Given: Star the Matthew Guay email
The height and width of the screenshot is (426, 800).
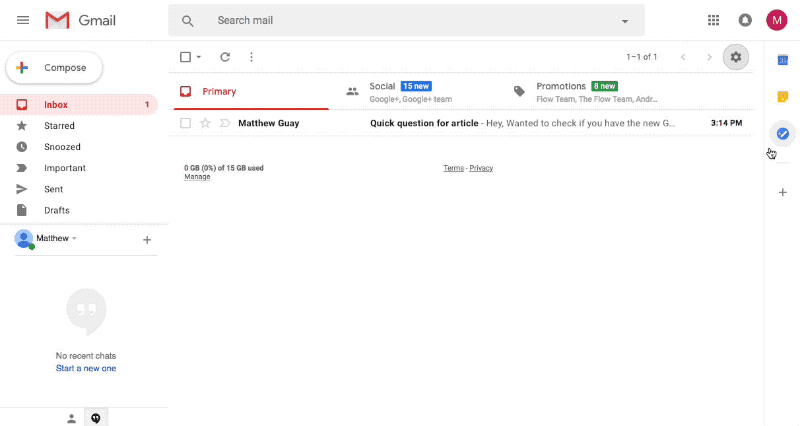Looking at the screenshot, I should pyautogui.click(x=205, y=123).
